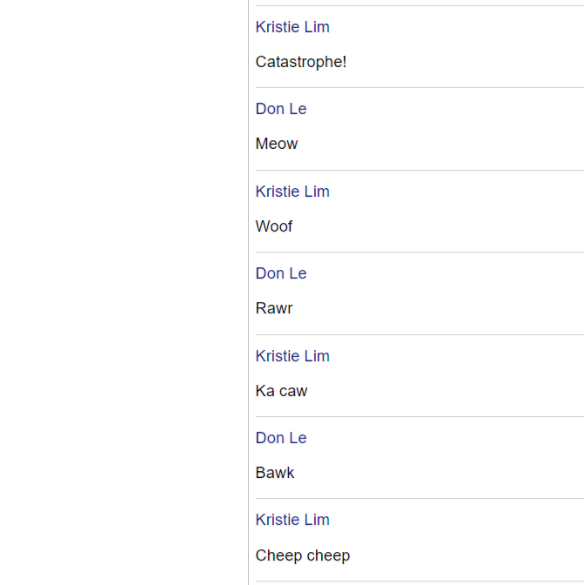Select the "Ka caw" message

click(x=281, y=391)
